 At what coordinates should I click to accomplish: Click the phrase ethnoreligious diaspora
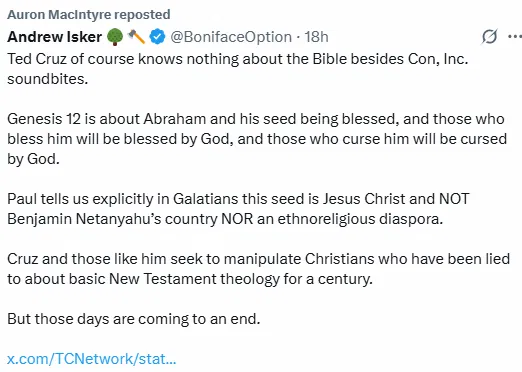pyautogui.click(x=360, y=219)
